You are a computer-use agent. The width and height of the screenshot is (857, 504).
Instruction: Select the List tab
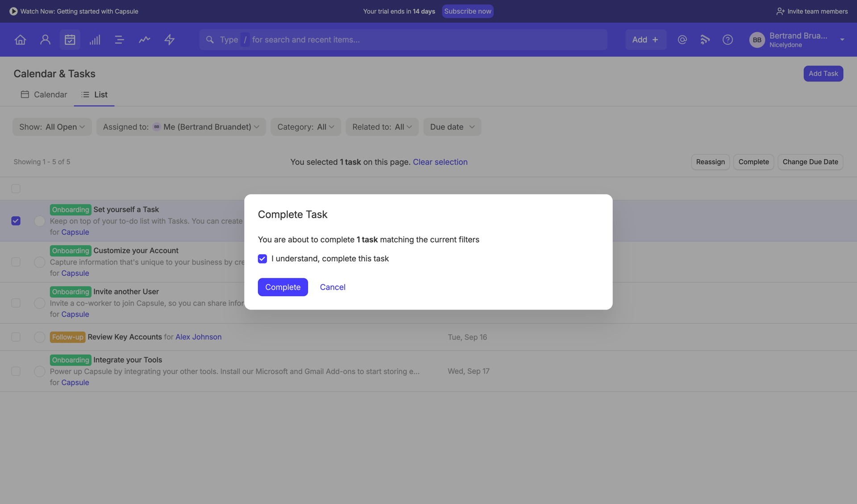click(94, 95)
